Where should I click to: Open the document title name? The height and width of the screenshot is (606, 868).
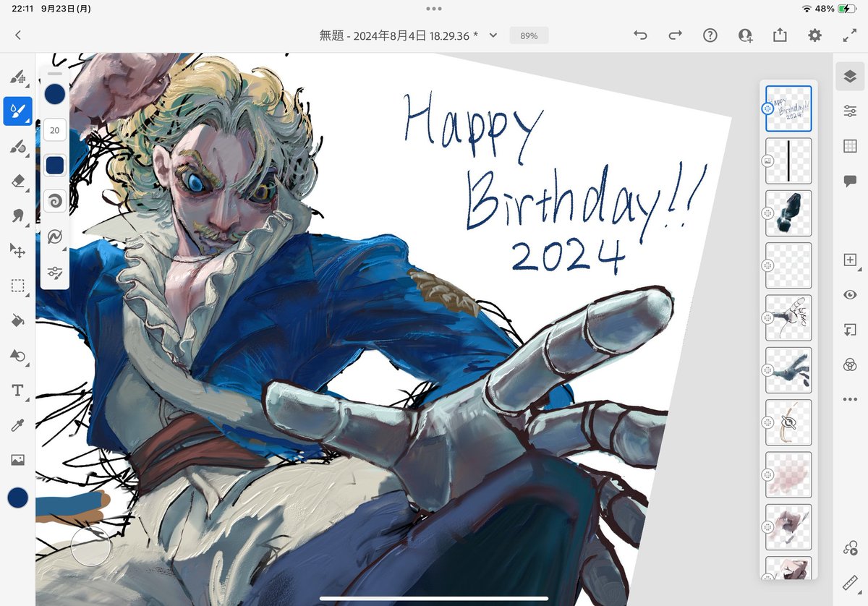399,35
